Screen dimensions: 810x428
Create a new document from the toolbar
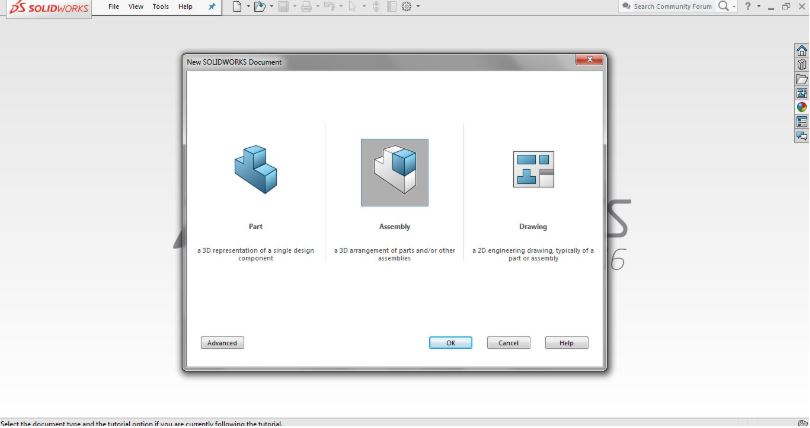coord(237,7)
